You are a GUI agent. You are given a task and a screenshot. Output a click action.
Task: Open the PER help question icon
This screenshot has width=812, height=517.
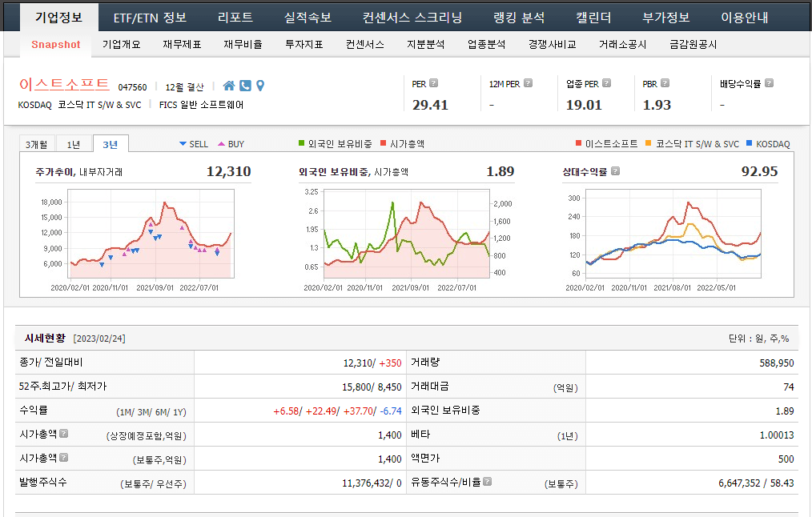pyautogui.click(x=434, y=82)
